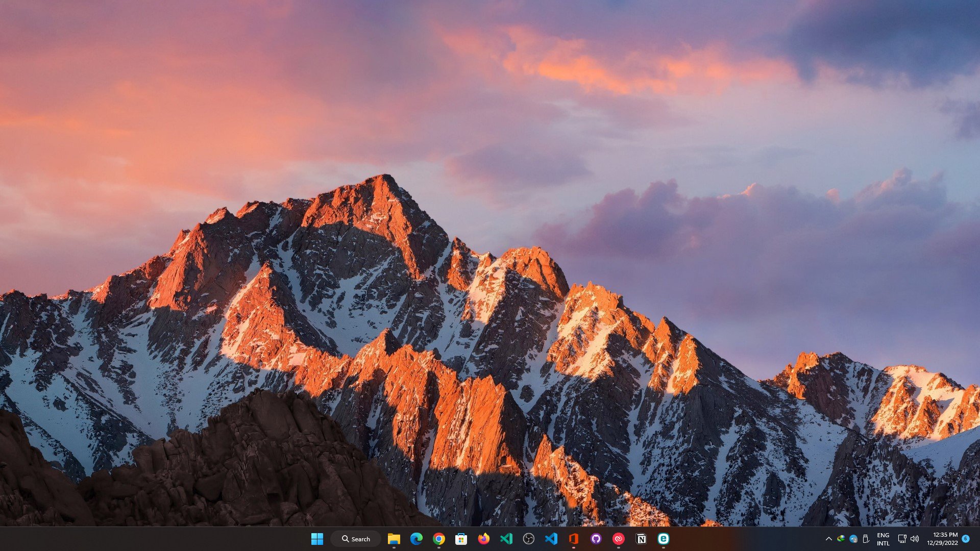The image size is (980, 551).
Task: Click the Safely Remove Hardware tray icon
Action: coord(866,538)
